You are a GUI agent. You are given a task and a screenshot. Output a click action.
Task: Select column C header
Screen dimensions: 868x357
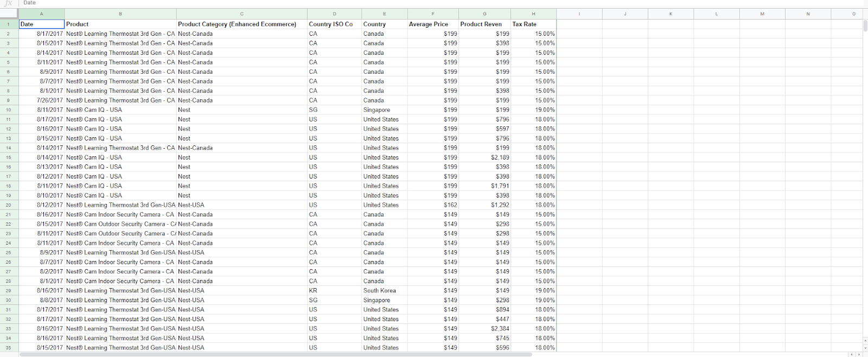(x=242, y=14)
